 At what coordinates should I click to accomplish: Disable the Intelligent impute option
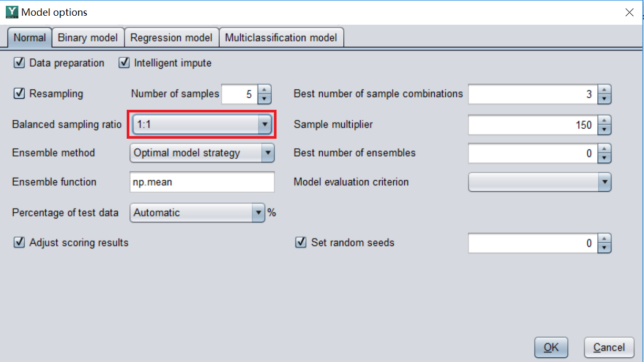[125, 63]
